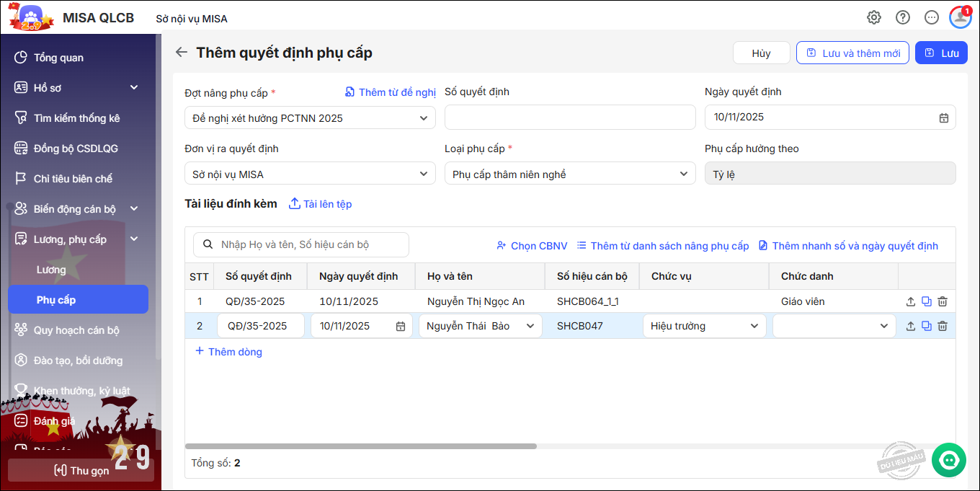Image resolution: width=980 pixels, height=491 pixels.
Task: Go to Tổng quan in sidebar
Action: click(x=58, y=58)
